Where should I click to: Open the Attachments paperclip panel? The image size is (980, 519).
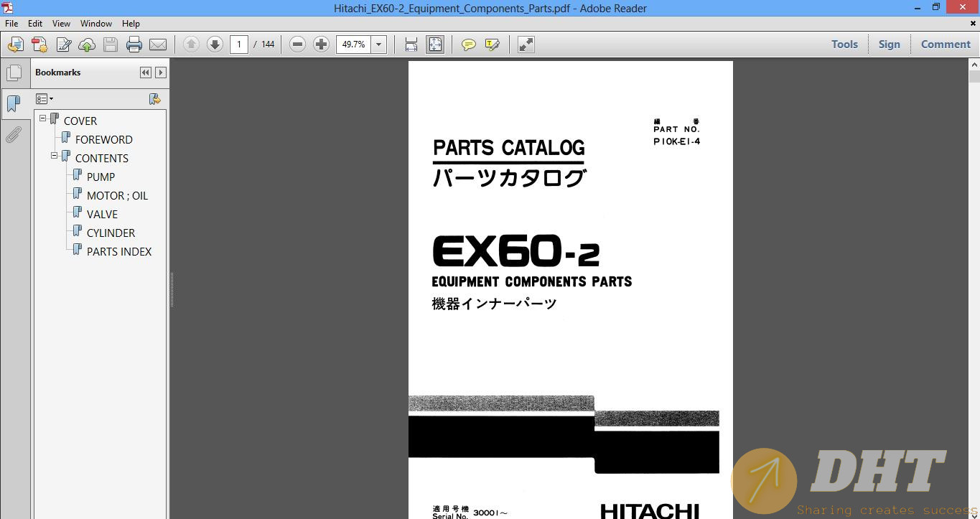click(14, 135)
